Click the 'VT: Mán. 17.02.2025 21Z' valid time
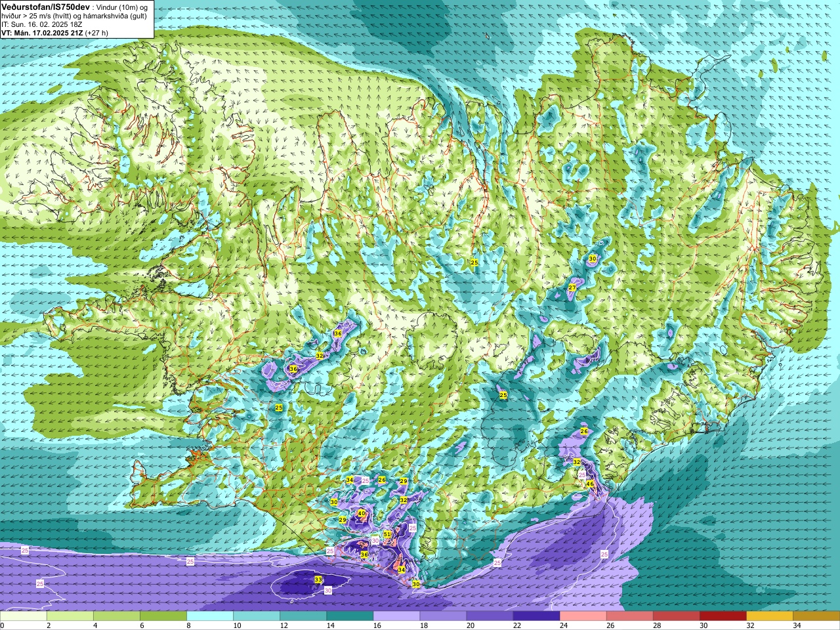 point(42,32)
